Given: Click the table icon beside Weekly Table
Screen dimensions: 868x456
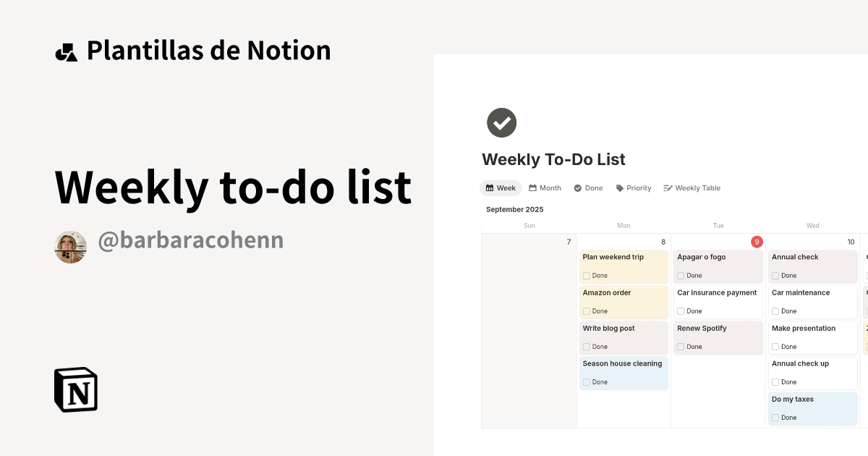Looking at the screenshot, I should tap(666, 187).
